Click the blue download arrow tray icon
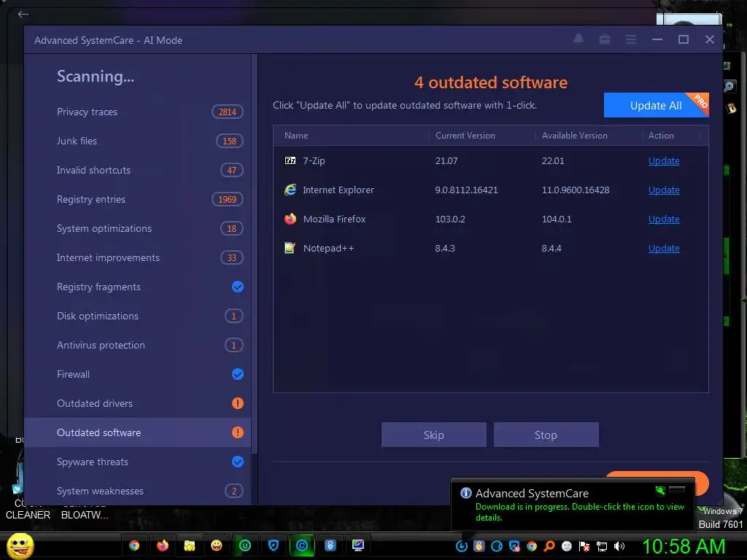 (x=462, y=546)
